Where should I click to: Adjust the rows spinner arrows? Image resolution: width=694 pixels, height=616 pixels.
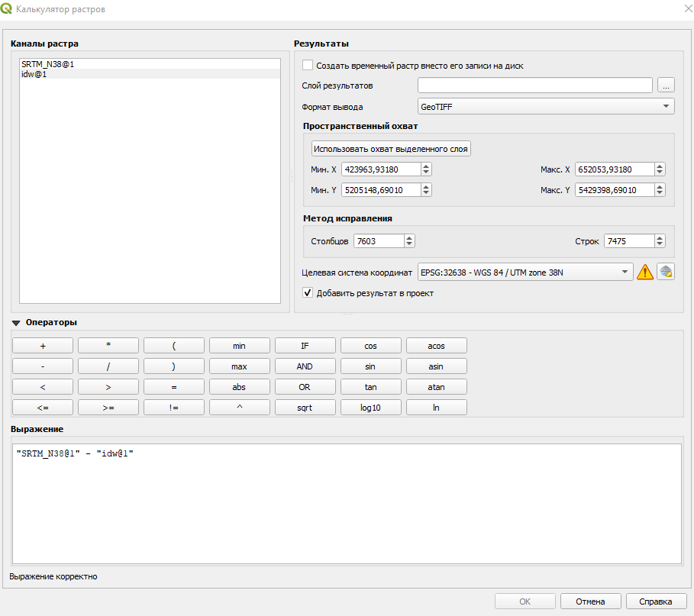tap(660, 240)
